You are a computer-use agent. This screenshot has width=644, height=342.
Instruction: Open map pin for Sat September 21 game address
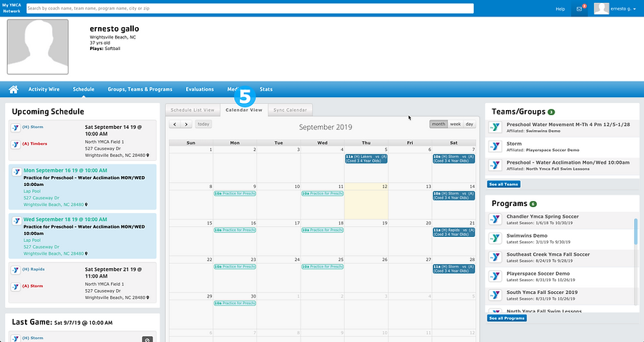point(148,298)
